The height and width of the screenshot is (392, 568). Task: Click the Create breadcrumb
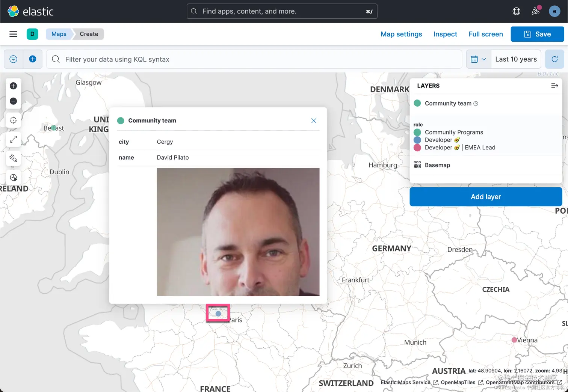pos(89,34)
